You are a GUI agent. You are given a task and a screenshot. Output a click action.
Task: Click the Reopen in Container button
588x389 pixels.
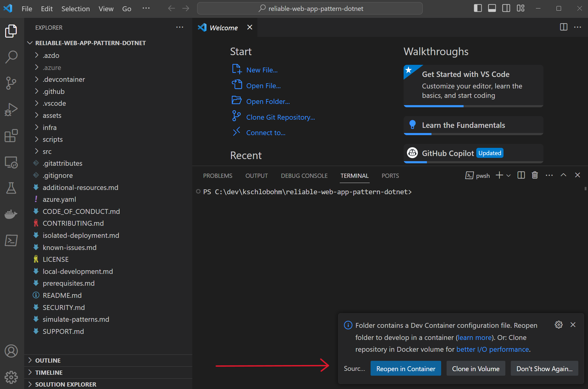point(405,369)
